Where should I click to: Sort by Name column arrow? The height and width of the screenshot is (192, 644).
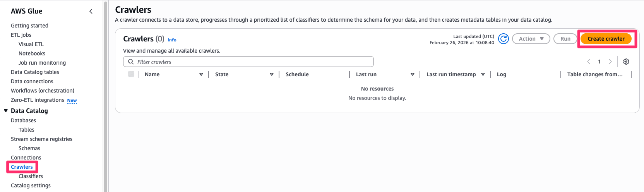pos(201,74)
